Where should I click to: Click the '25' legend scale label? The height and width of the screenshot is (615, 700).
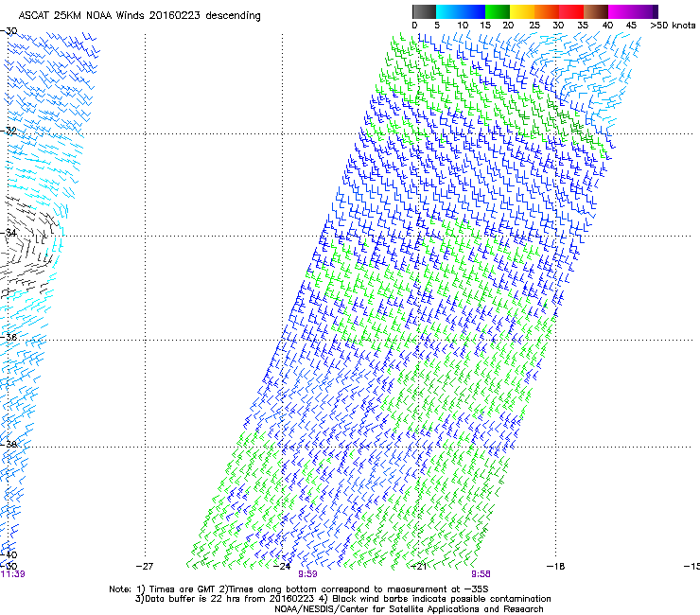(x=534, y=26)
